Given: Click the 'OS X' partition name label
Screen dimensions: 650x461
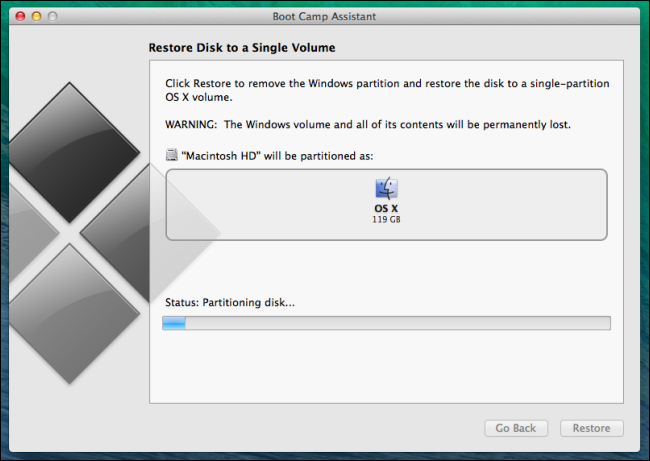Looking at the screenshot, I should click(x=386, y=209).
